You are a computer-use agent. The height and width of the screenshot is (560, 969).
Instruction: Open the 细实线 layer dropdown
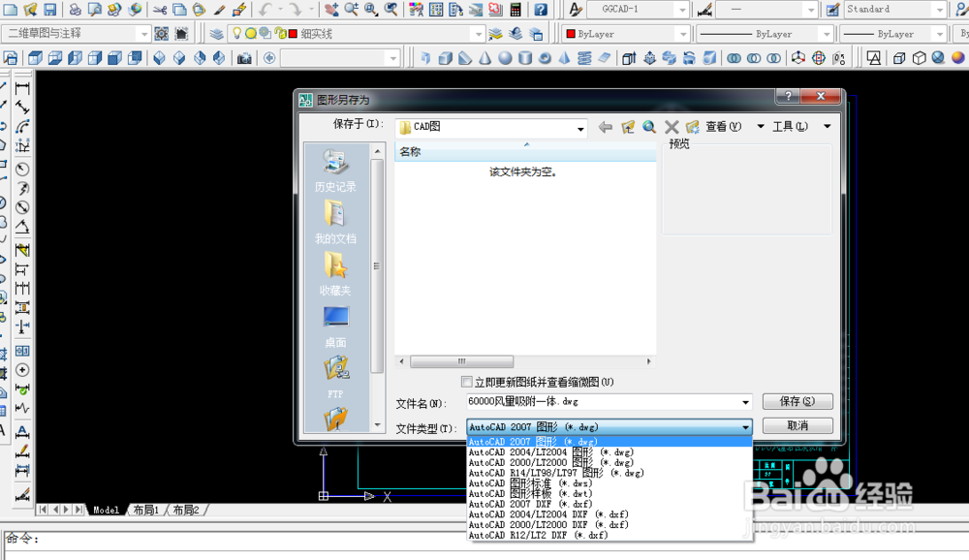coord(479,33)
